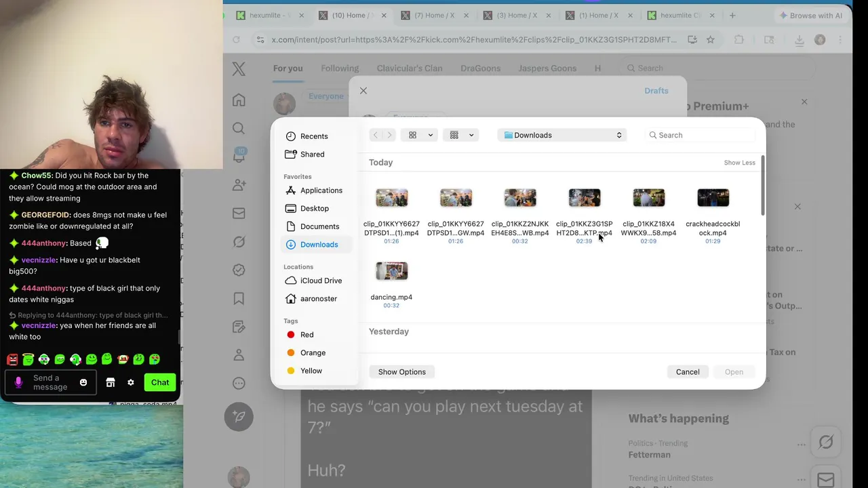
Task: Open the Downloads location popup
Action: click(x=562, y=136)
